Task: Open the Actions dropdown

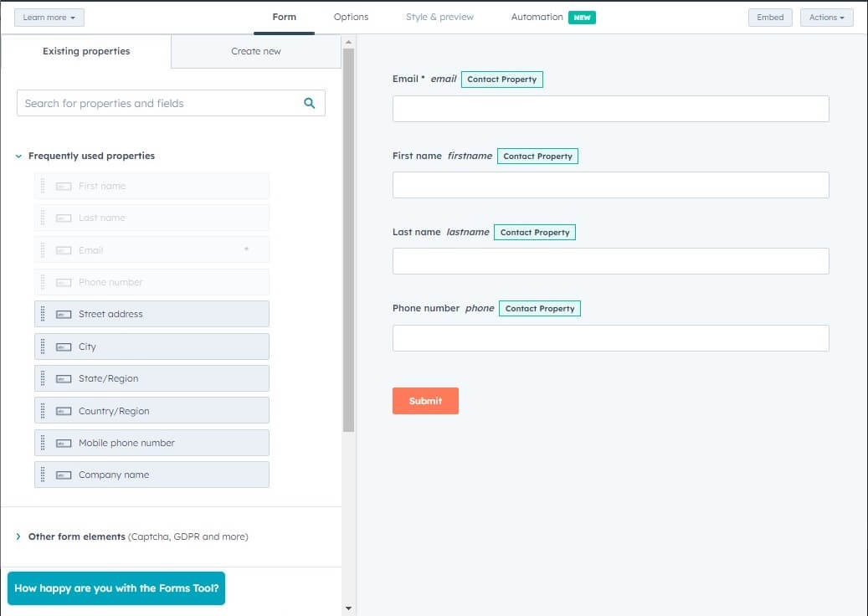Action: point(826,17)
